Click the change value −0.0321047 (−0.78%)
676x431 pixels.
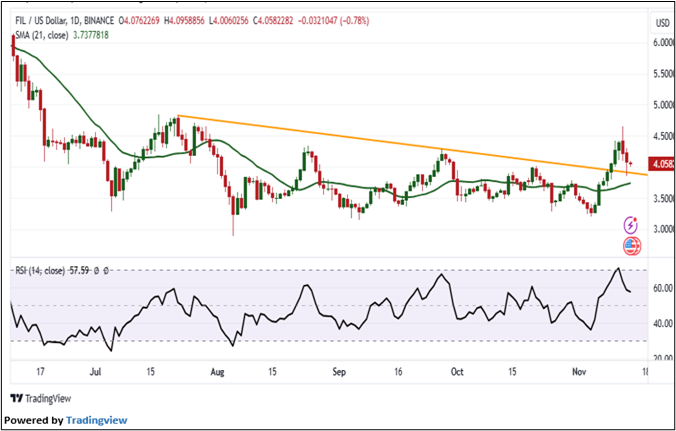pos(334,21)
